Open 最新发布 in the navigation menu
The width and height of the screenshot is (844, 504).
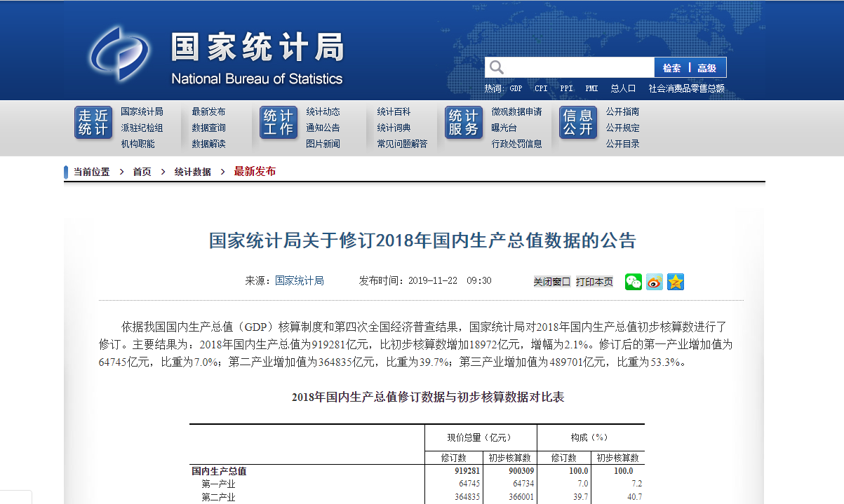208,111
